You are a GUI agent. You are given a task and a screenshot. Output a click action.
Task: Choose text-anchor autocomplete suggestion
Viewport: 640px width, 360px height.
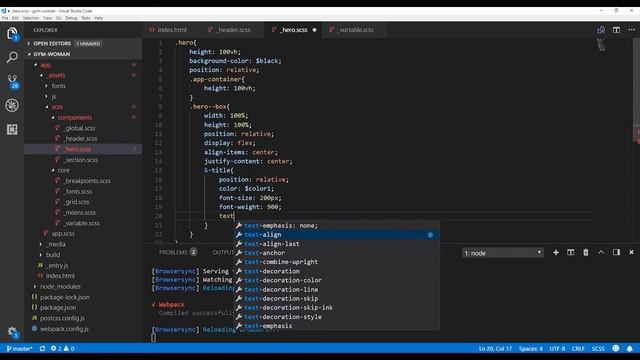coord(336,253)
